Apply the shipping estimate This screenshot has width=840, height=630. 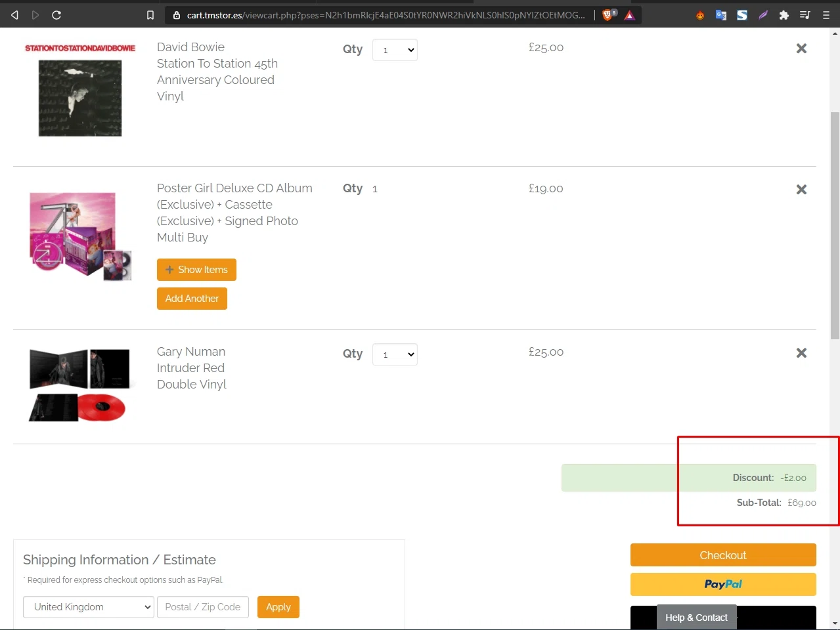278,607
